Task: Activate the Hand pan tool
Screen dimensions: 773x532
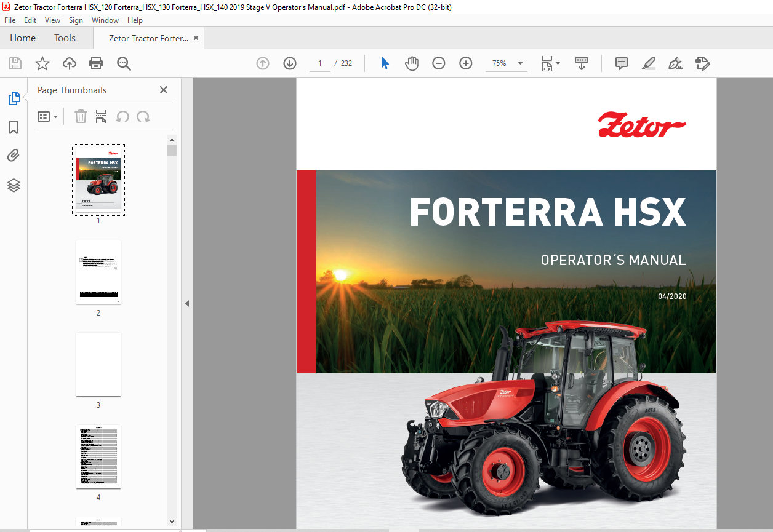Action: [x=412, y=63]
